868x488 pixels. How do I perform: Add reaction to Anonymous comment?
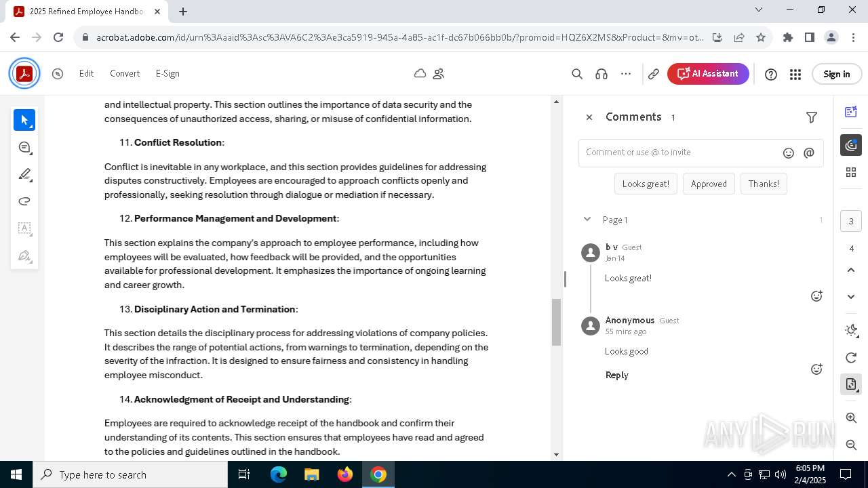tap(817, 369)
